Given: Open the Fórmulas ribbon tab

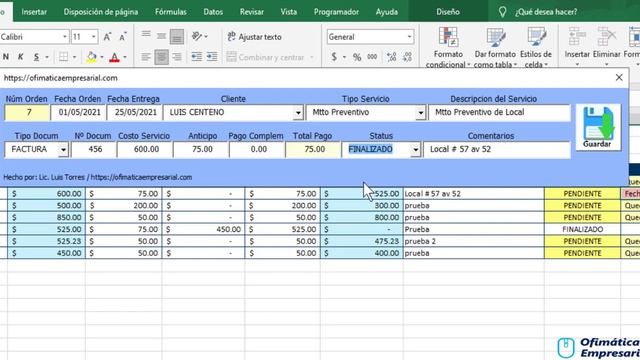Looking at the screenshot, I should pyautogui.click(x=171, y=12).
